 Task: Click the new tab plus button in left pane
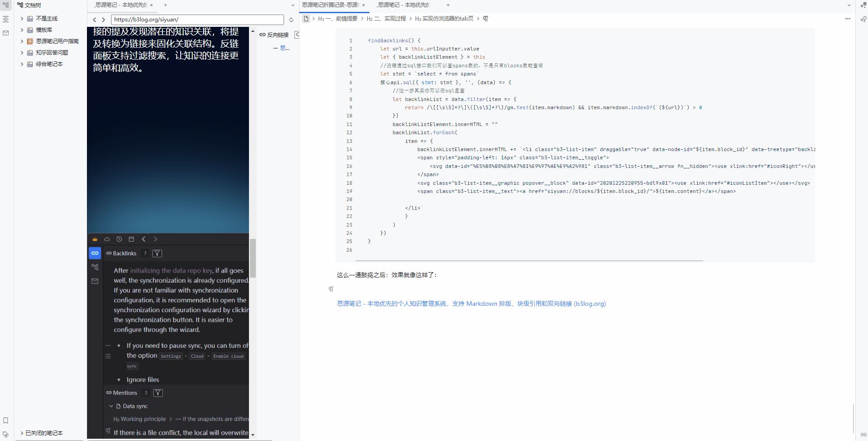tap(165, 5)
